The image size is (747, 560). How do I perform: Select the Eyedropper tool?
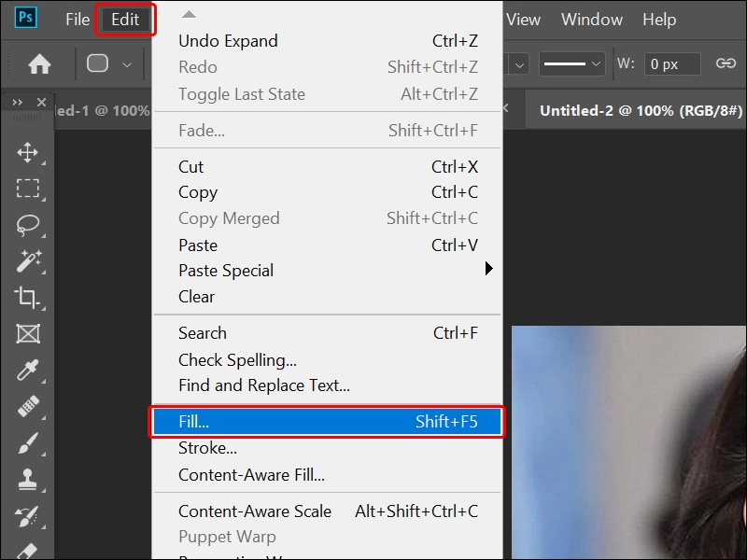(28, 369)
